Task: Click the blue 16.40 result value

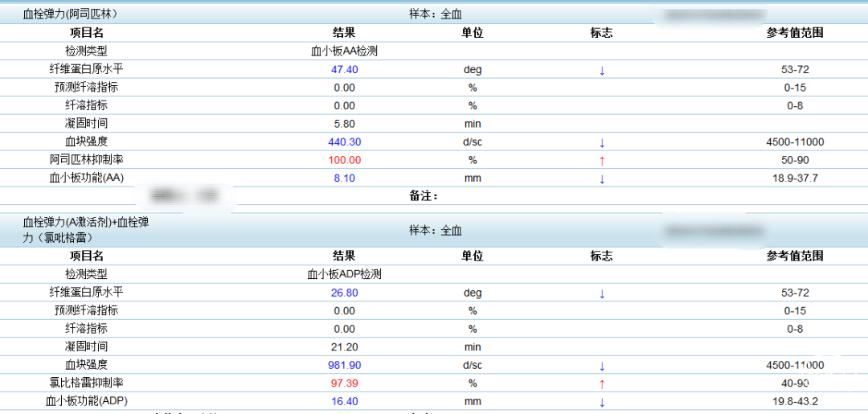Action: coord(344,402)
